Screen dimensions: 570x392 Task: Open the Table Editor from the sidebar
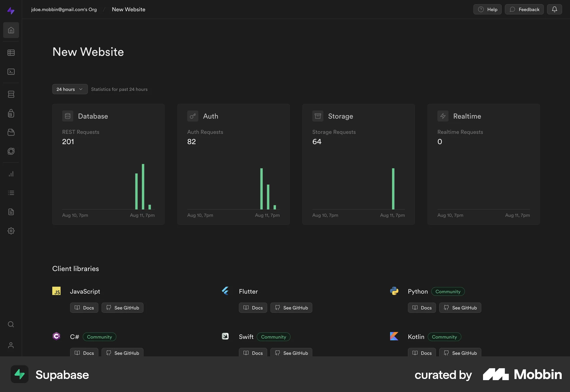[x=11, y=53]
